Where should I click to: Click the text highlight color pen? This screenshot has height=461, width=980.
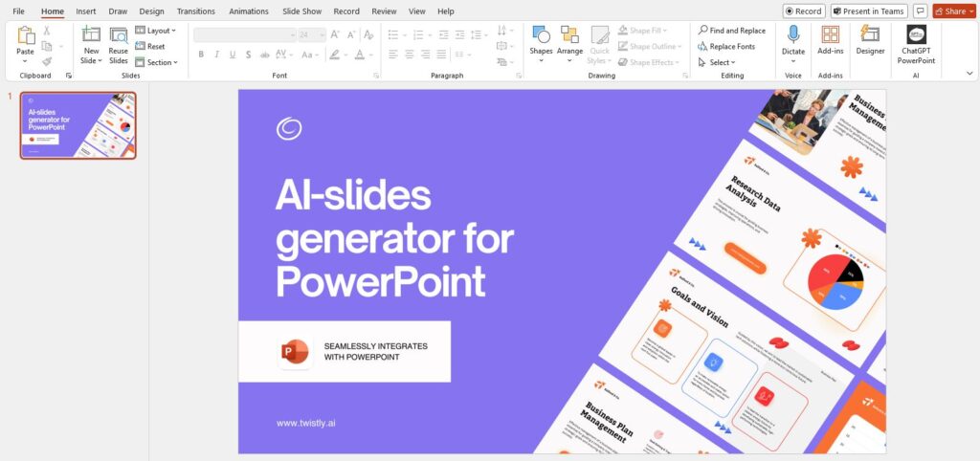337,55
